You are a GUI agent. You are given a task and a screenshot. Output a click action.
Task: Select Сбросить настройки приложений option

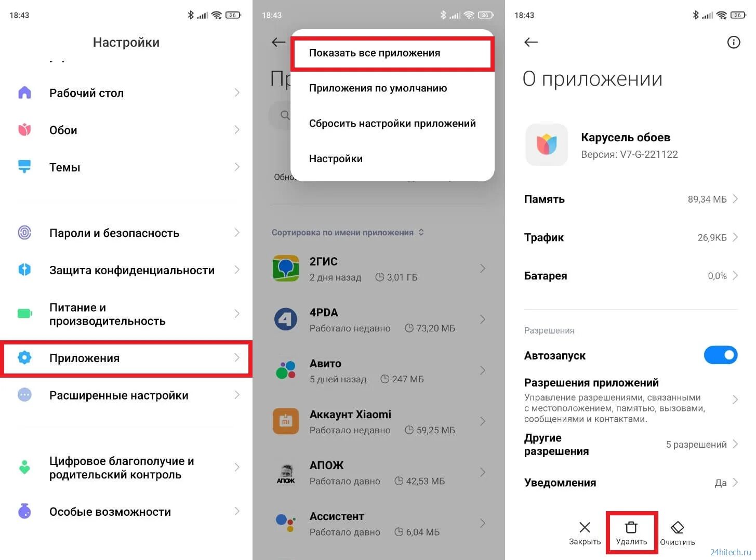point(392,124)
